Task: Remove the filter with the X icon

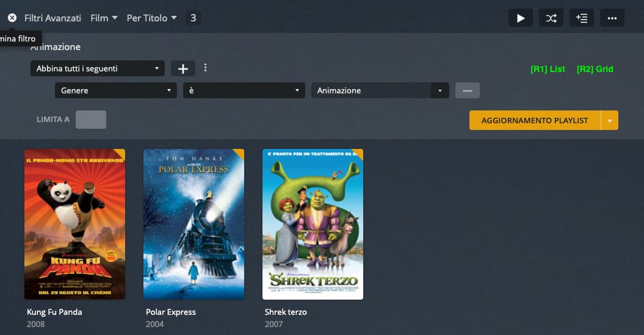Action: click(x=12, y=18)
